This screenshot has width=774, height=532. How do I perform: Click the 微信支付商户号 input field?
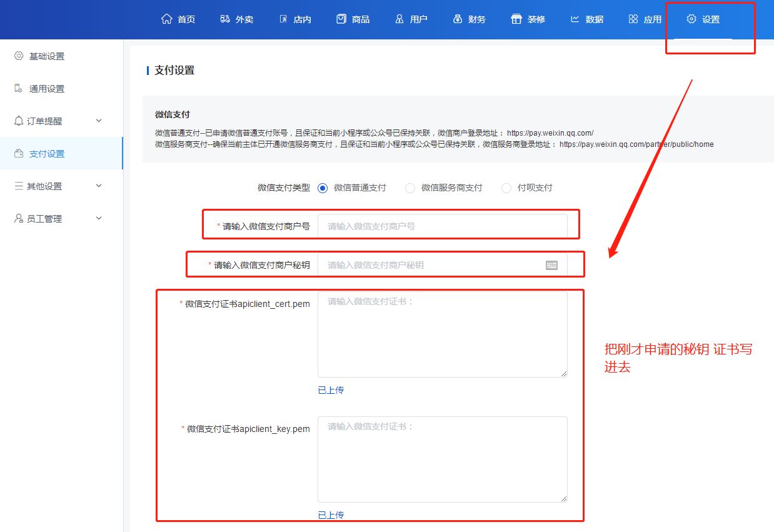pyautogui.click(x=443, y=226)
